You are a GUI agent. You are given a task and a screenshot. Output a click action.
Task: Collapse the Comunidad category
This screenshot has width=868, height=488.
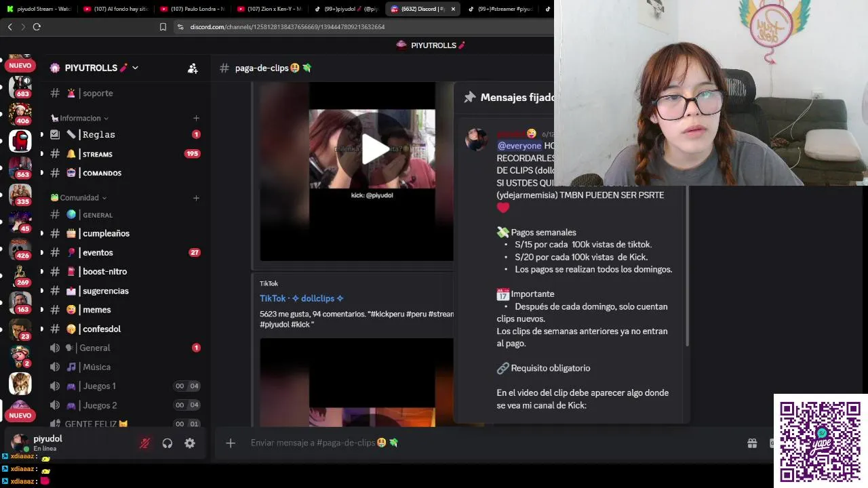[x=78, y=197]
